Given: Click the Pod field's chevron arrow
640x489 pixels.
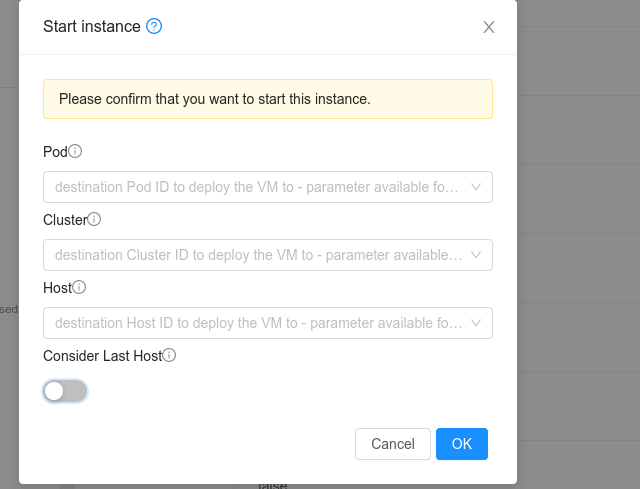Looking at the screenshot, I should click(476, 187).
